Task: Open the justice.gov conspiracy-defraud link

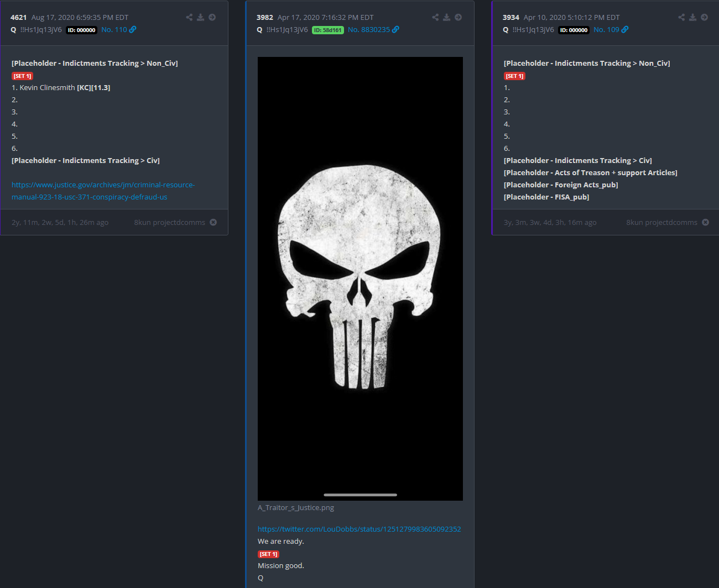Action: (103, 191)
